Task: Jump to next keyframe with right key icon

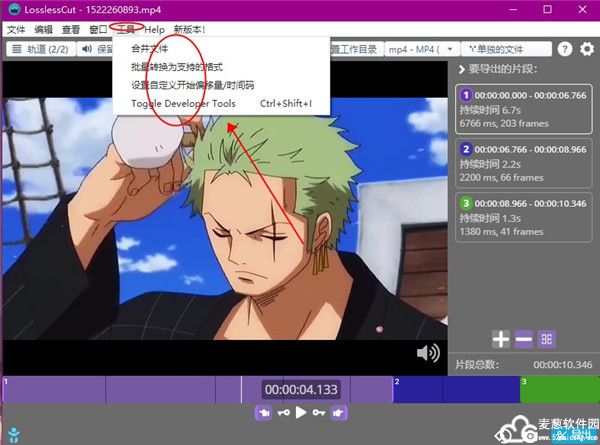Action: (319, 412)
